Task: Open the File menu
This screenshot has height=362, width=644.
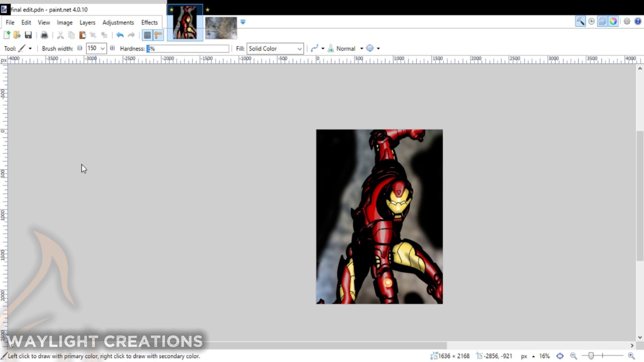Action: (x=10, y=22)
